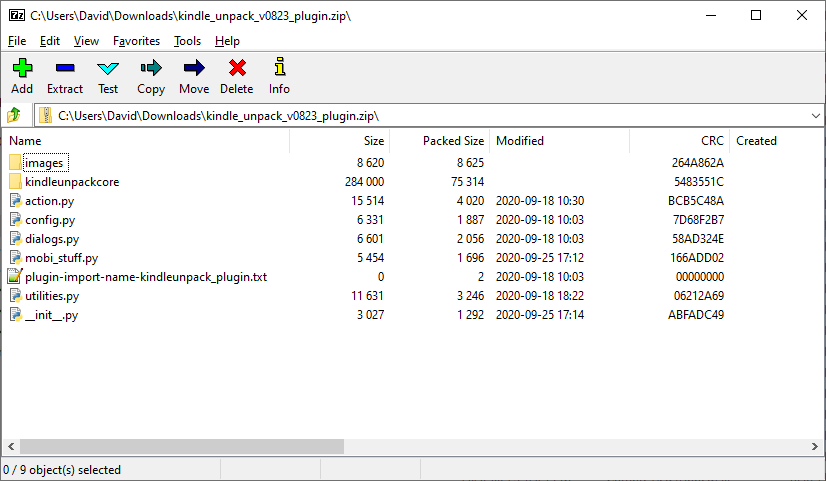Click the scroll left arrow
Image resolution: width=826 pixels, height=481 pixels.
coord(11,446)
